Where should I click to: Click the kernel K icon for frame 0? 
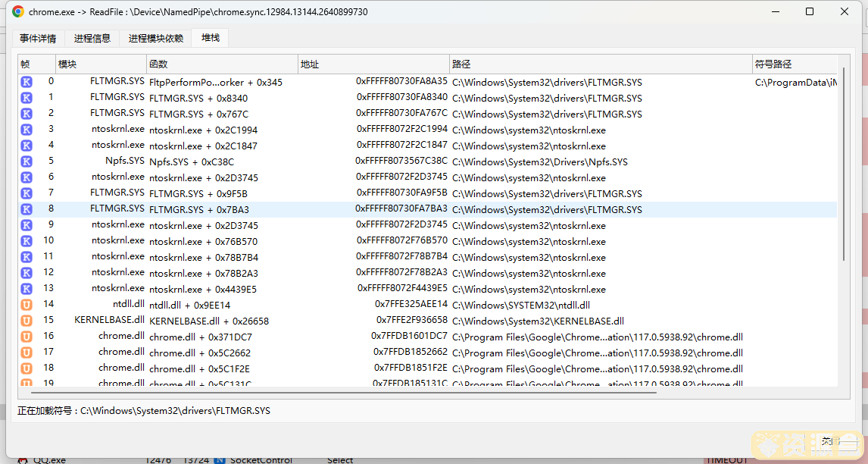[x=27, y=82]
